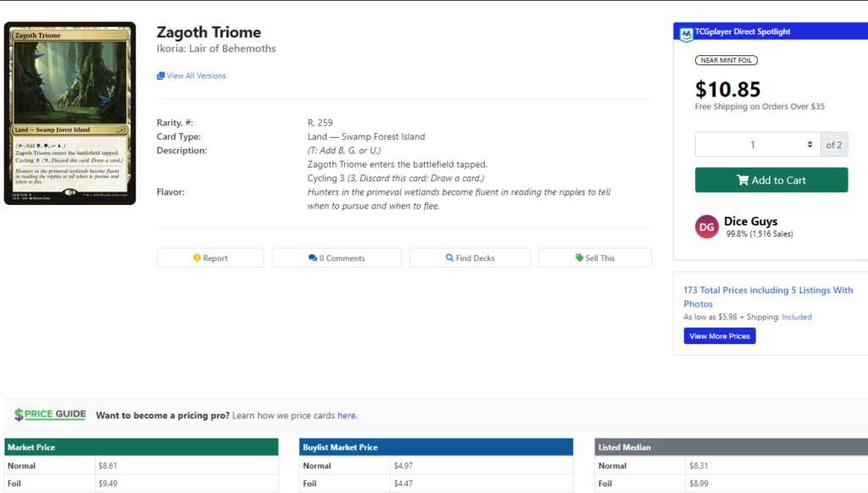Click the Zagoth Triome title heading

[209, 32]
